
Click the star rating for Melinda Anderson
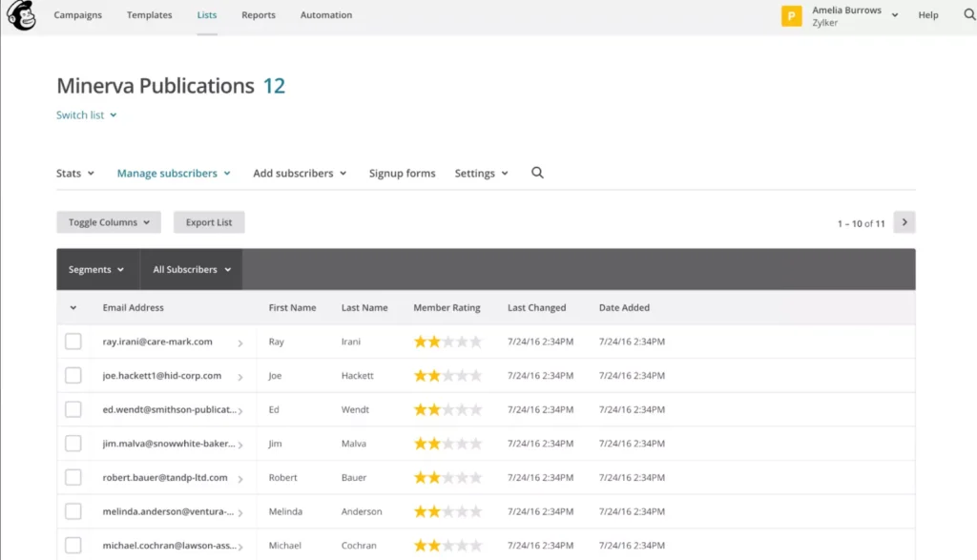click(x=447, y=510)
